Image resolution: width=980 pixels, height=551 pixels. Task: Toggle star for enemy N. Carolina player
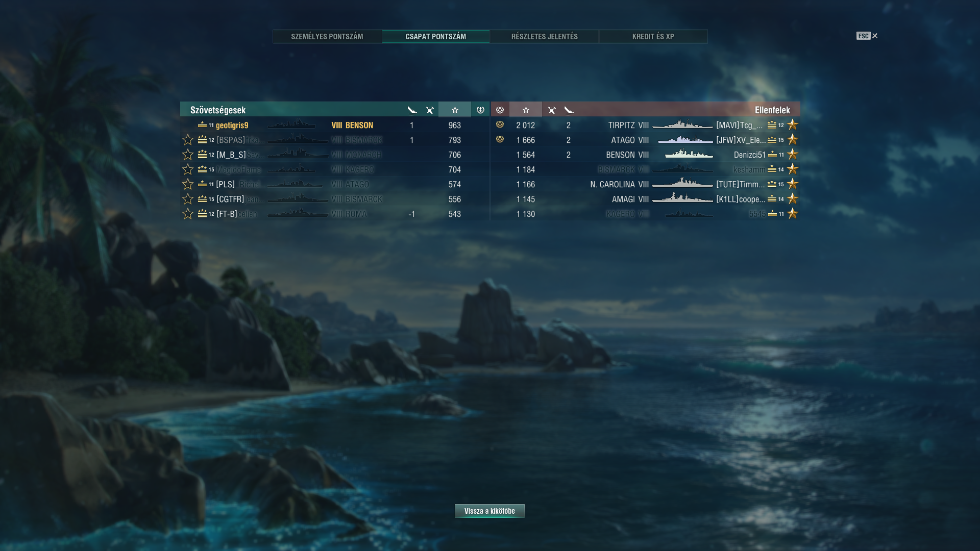tap(792, 184)
